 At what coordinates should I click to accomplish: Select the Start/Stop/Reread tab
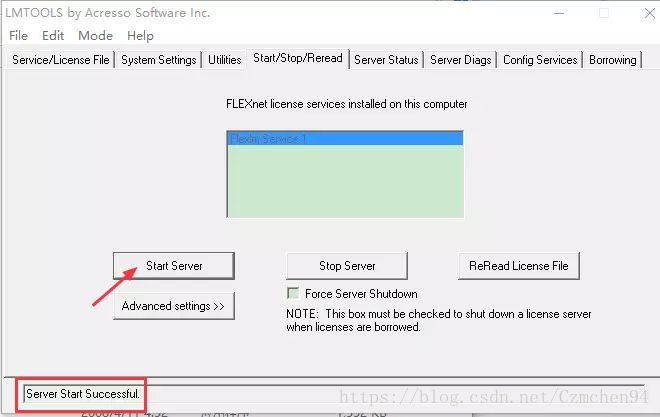[298, 58]
